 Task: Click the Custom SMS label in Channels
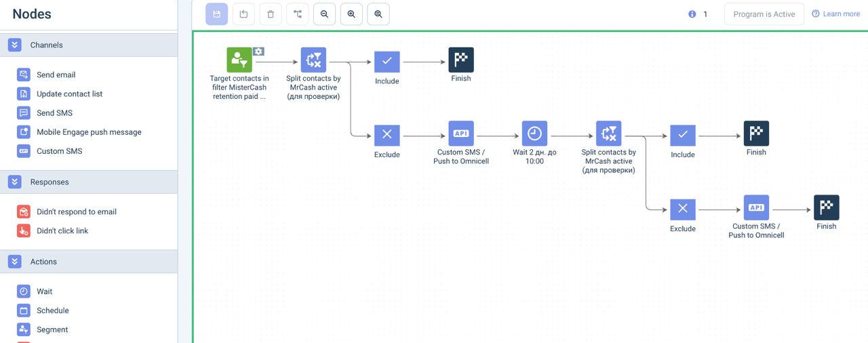coord(60,150)
